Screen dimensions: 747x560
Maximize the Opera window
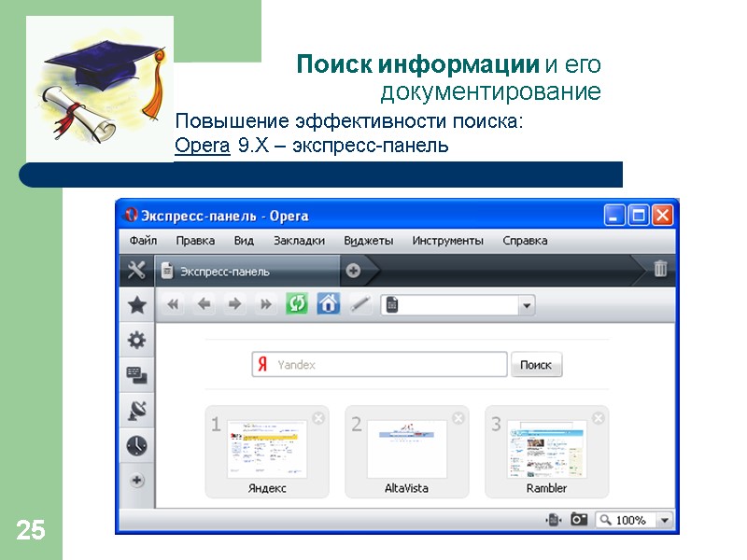click(x=639, y=216)
